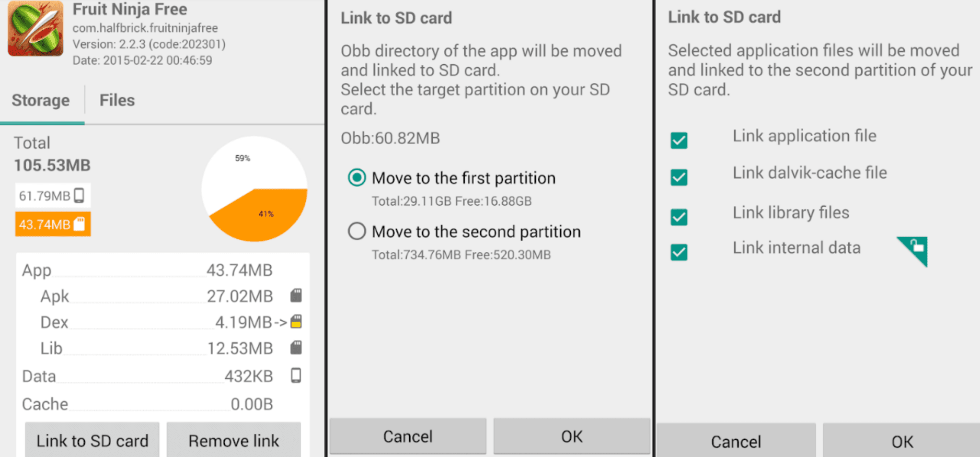Click the phone icon beside 61.79MB
Viewport: 980px width, 457px height.
pyautogui.click(x=79, y=195)
